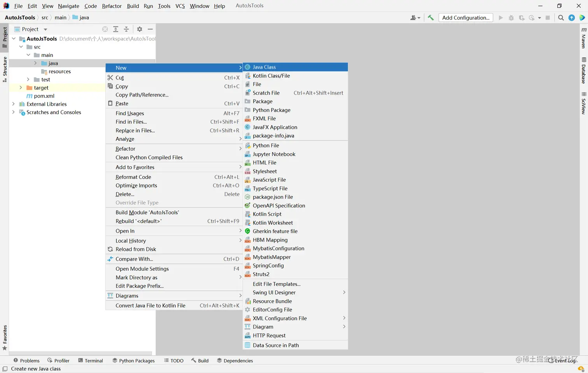This screenshot has height=373, width=588.
Task: Expand the test folder node
Action: coord(28,79)
